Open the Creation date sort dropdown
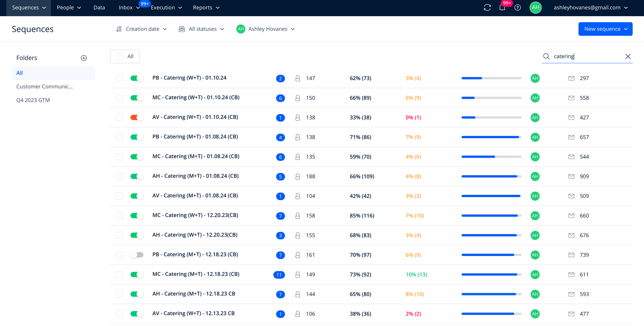 tap(141, 29)
